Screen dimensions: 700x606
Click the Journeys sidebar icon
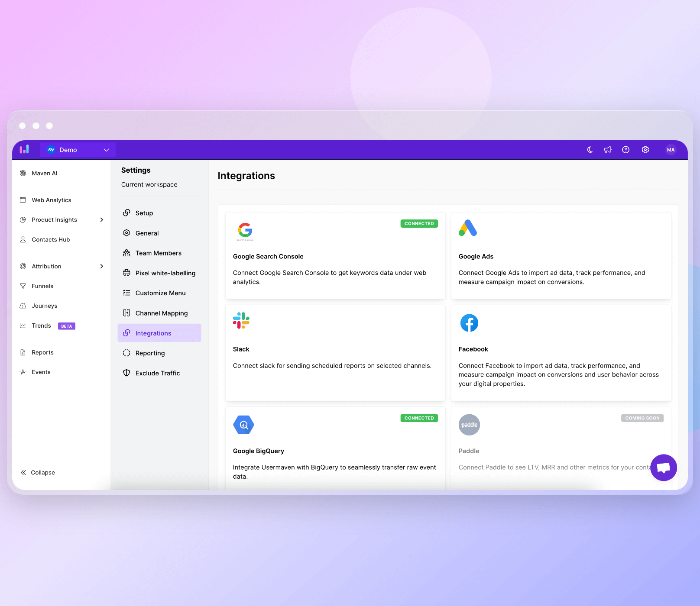point(23,306)
